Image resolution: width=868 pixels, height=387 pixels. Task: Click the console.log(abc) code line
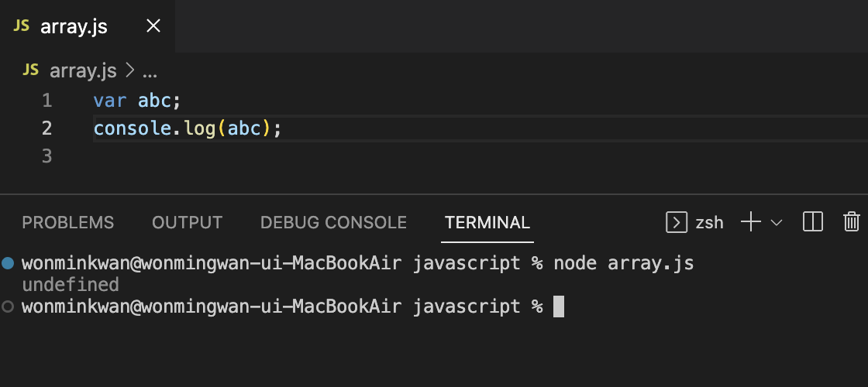coord(186,128)
